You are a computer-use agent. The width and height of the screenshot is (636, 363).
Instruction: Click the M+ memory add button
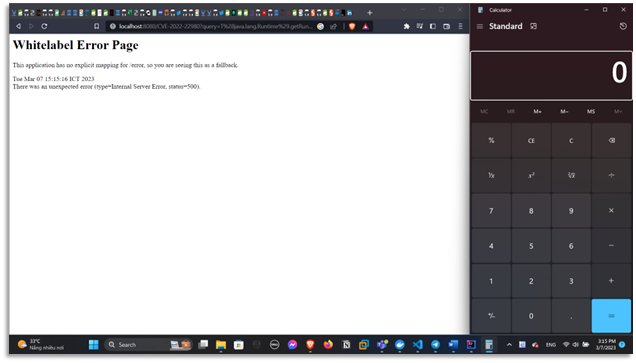[537, 112]
